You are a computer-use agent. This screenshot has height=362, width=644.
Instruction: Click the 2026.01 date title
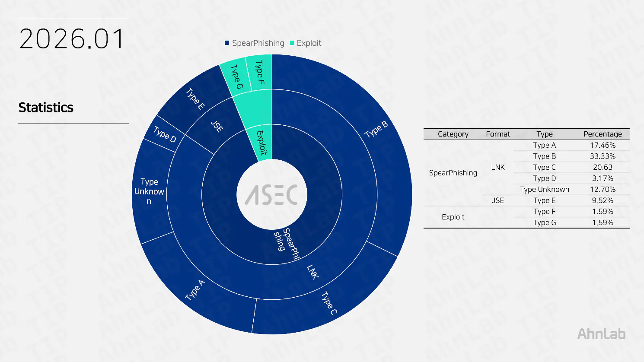72,39
